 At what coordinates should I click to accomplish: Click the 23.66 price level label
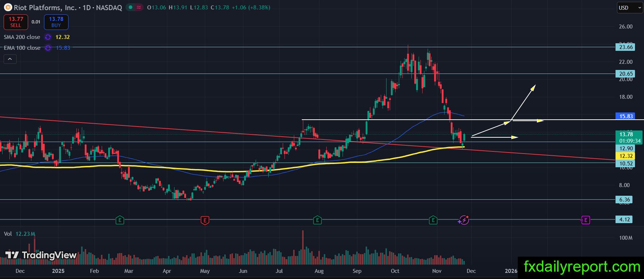point(626,47)
